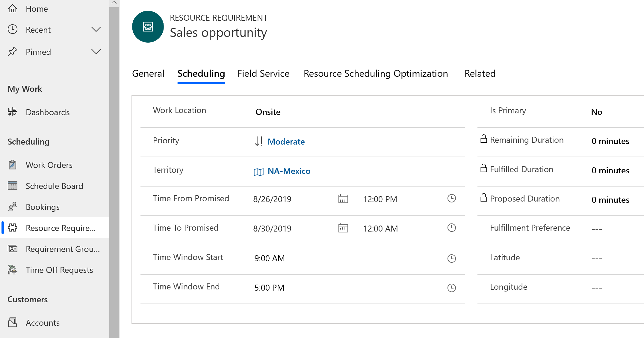
Task: Click the Resource Requirements icon in sidebar
Action: 13,228
